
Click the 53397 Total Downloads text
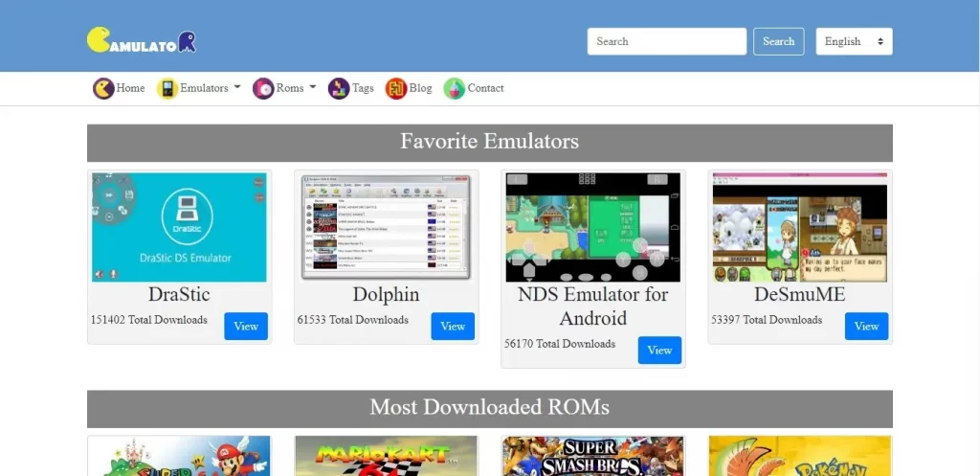(767, 320)
